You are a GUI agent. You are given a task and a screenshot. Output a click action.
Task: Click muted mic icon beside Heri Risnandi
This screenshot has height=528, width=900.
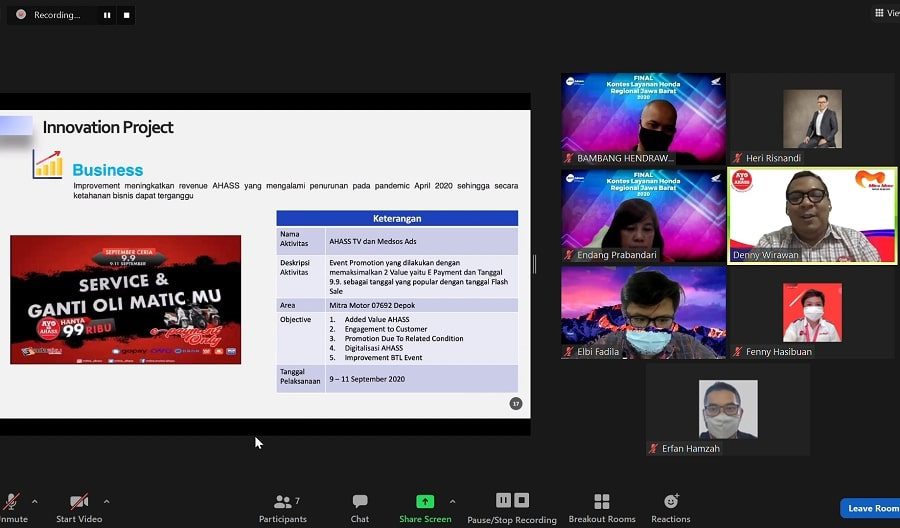click(738, 158)
